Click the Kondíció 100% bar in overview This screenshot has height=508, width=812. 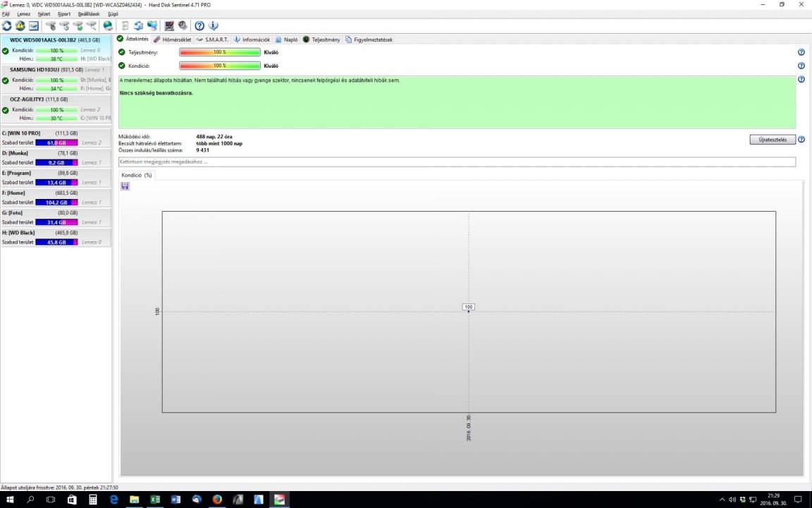[220, 66]
